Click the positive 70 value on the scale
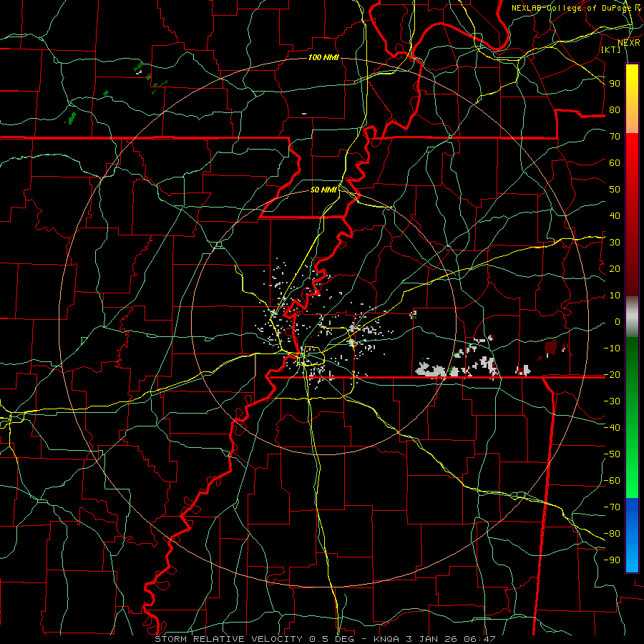 tap(615, 137)
